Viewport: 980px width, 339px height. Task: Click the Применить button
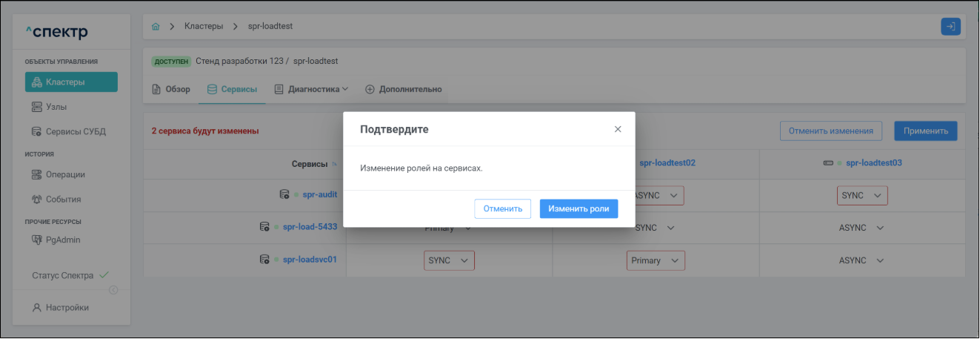pos(925,131)
